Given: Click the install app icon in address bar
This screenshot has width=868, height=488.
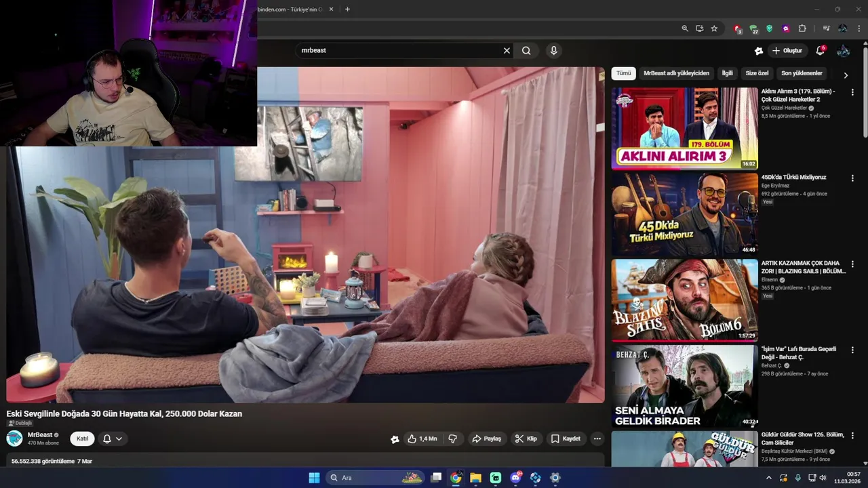Looking at the screenshot, I should pos(699,28).
